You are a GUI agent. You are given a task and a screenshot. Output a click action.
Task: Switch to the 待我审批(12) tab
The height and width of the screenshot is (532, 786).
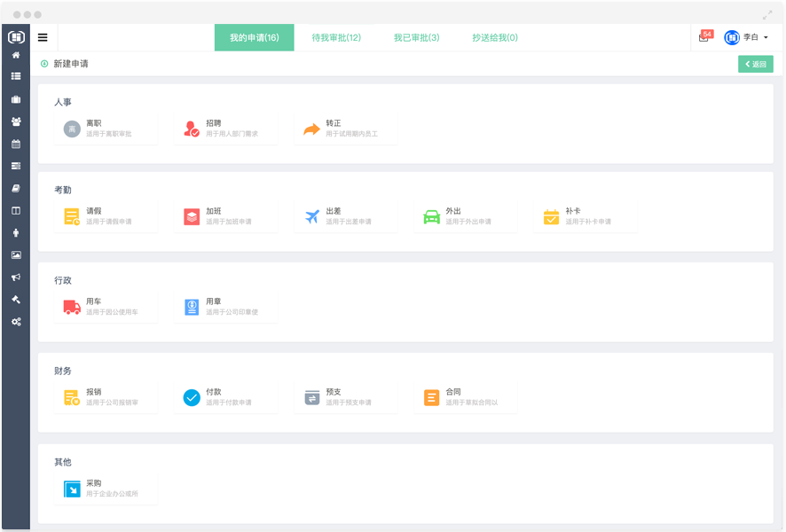click(336, 37)
